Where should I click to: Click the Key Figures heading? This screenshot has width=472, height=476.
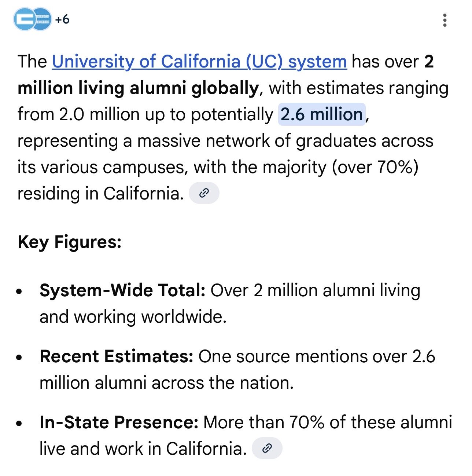coord(69,242)
